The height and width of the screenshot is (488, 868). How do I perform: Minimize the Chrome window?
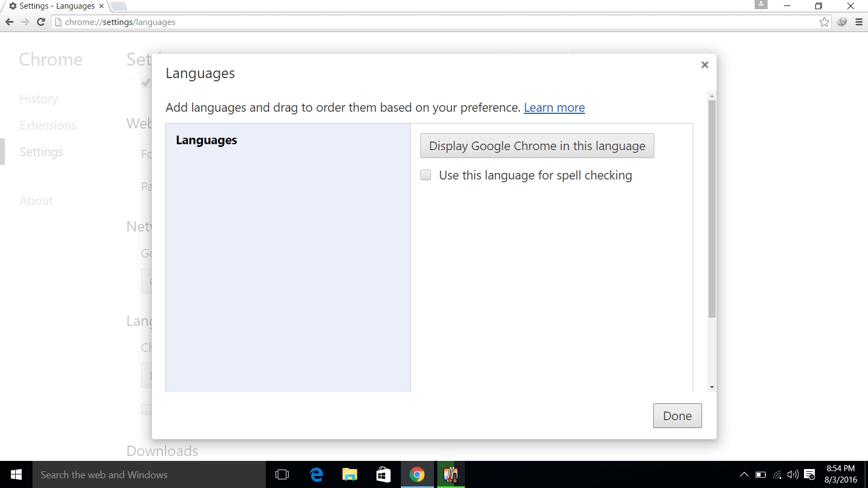787,6
